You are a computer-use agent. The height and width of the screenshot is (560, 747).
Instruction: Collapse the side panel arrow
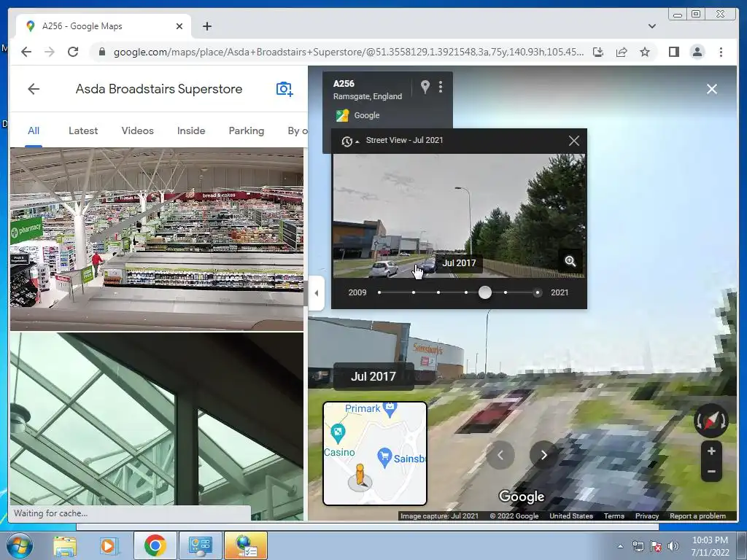pyautogui.click(x=317, y=293)
